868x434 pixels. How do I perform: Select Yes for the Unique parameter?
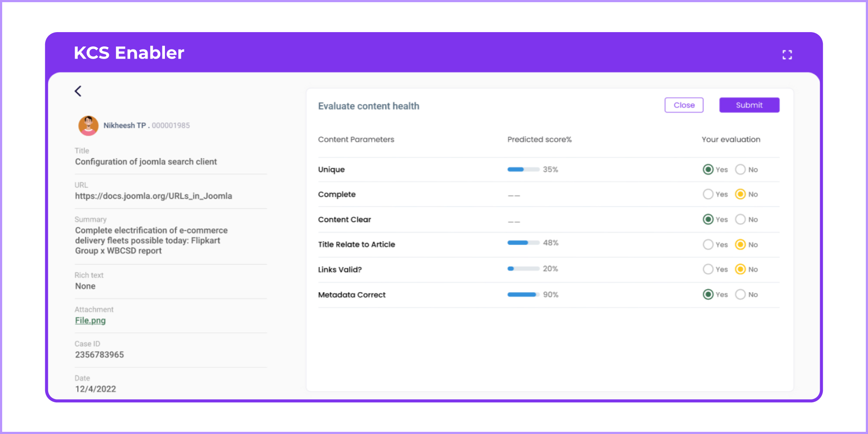708,169
